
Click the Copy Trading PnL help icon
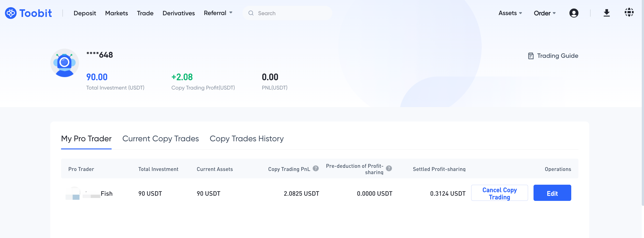[x=315, y=169]
